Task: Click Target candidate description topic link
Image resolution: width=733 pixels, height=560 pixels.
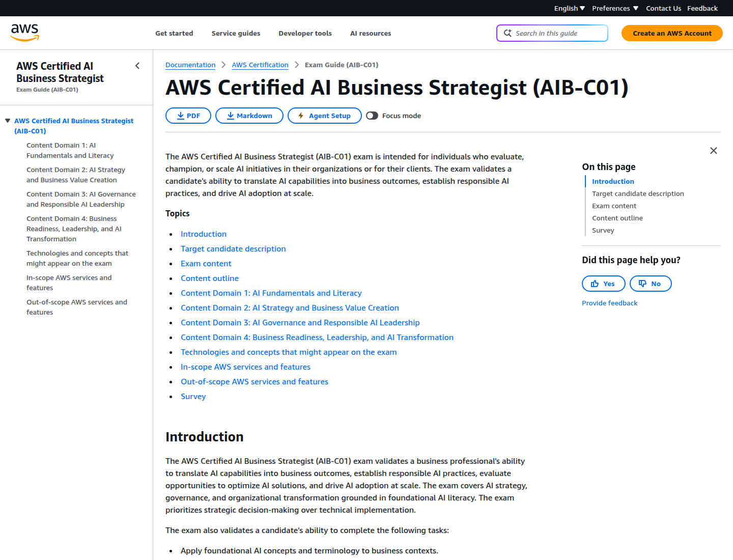Action: click(x=233, y=248)
